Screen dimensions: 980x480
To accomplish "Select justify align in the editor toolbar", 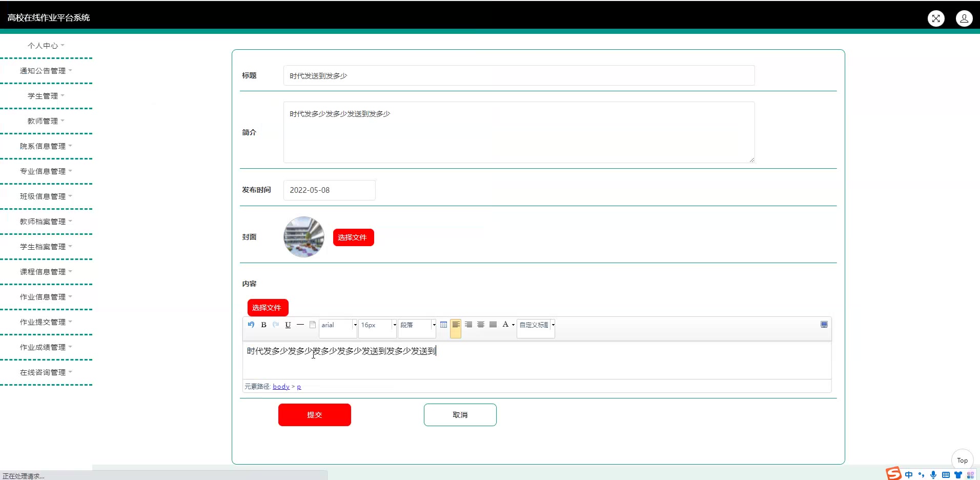I will (x=493, y=325).
